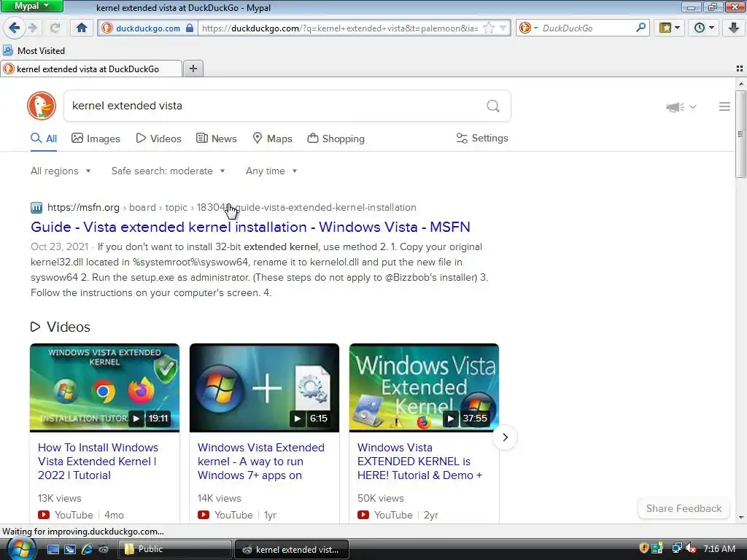Bookmark this page with the star icon
The width and height of the screenshot is (747, 560).
pyautogui.click(x=488, y=28)
